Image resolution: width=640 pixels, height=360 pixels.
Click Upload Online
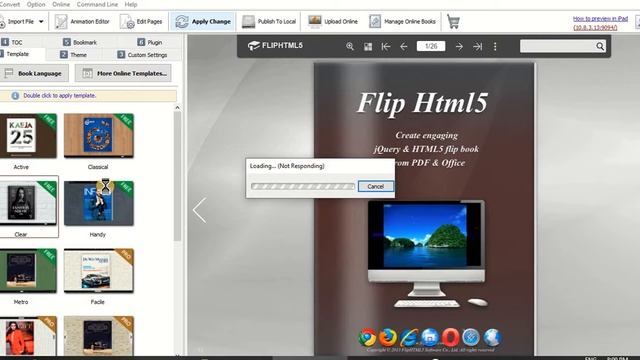[333, 22]
